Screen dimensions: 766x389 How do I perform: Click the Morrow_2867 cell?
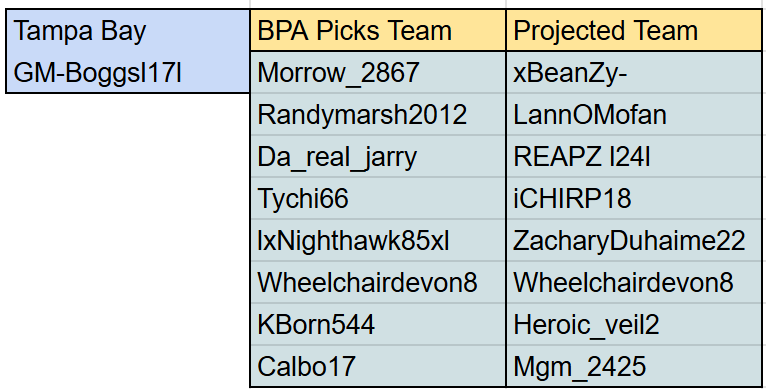pyautogui.click(x=378, y=72)
